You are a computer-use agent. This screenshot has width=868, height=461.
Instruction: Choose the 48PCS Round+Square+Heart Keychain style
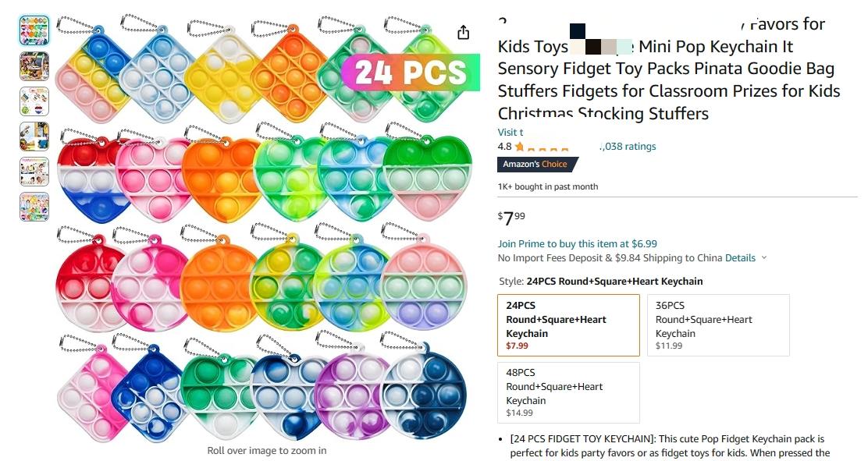pos(568,392)
